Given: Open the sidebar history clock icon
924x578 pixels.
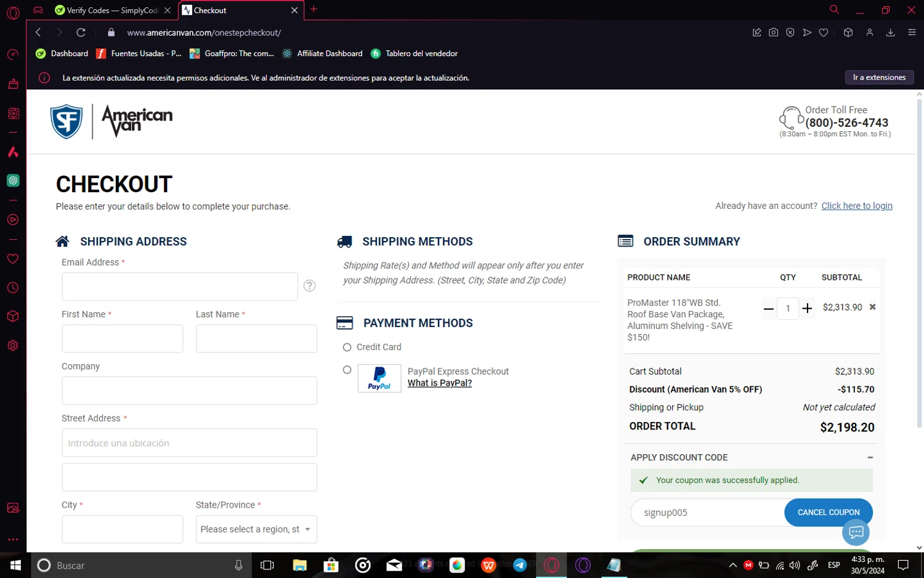Looking at the screenshot, I should [x=13, y=288].
